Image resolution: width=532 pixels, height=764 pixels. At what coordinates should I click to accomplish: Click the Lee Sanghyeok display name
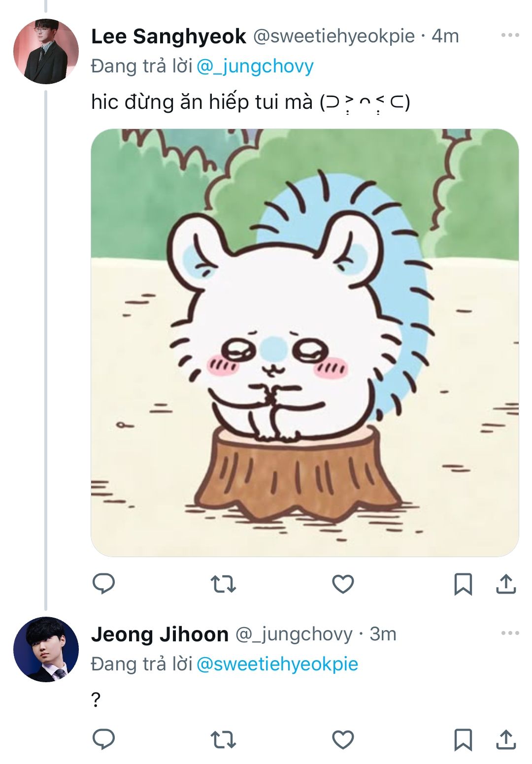(168, 36)
